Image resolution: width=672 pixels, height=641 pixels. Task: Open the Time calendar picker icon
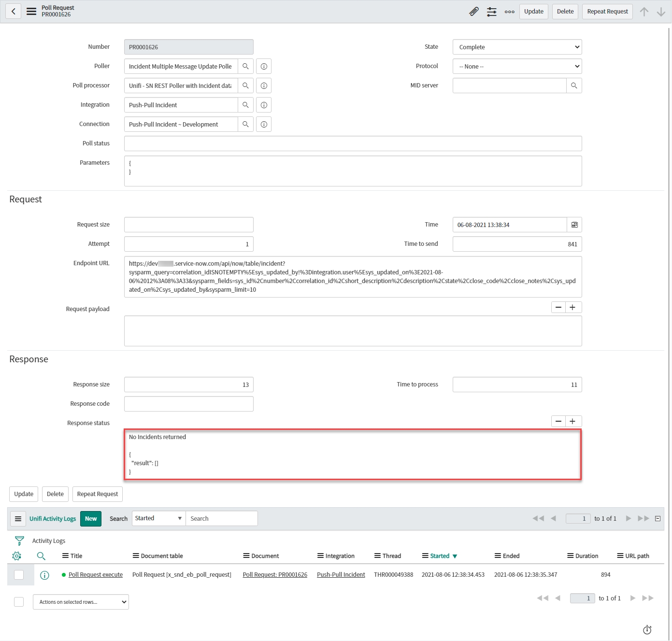[574, 225]
